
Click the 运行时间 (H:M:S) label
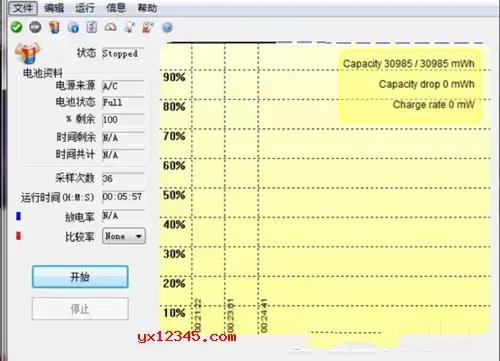point(58,197)
